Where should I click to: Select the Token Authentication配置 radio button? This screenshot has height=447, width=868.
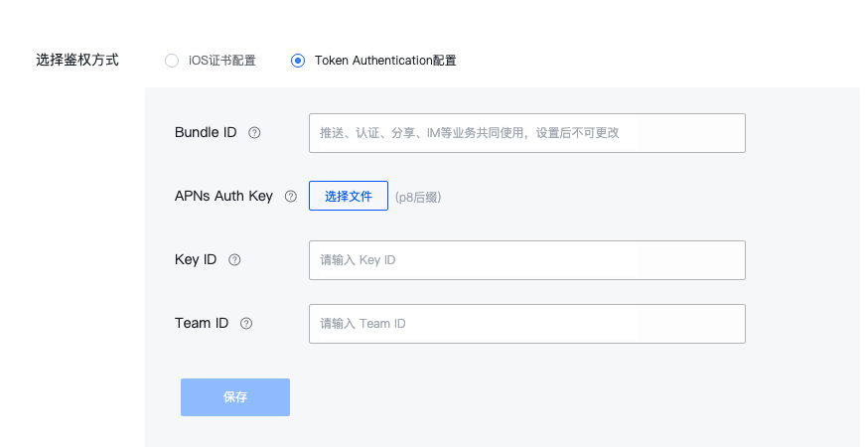[x=298, y=61]
